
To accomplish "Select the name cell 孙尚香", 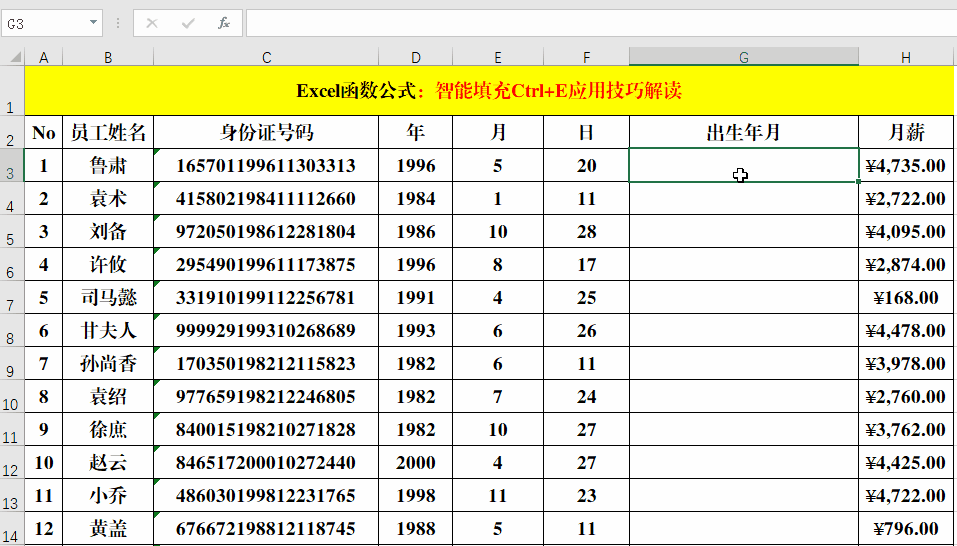I will 108,363.
